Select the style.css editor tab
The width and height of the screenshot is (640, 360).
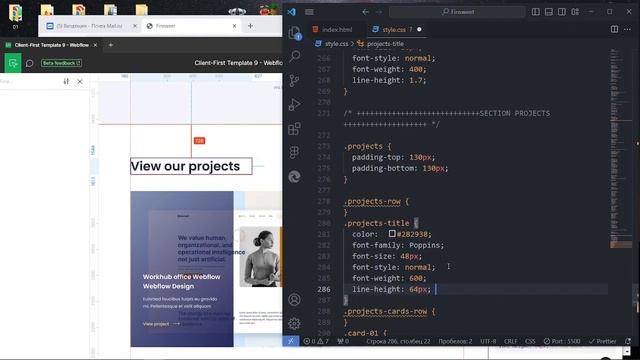[x=393, y=29]
